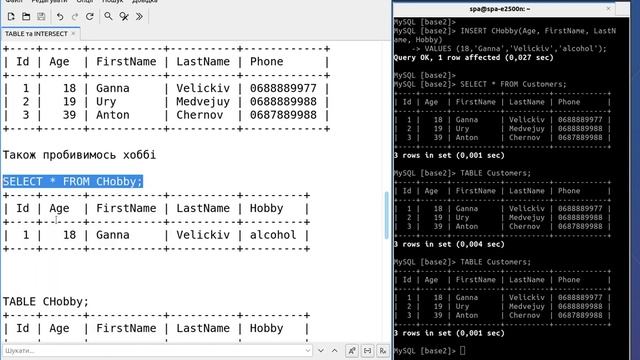Jump to next match with down chevron
The image size is (640, 360).
click(321, 351)
